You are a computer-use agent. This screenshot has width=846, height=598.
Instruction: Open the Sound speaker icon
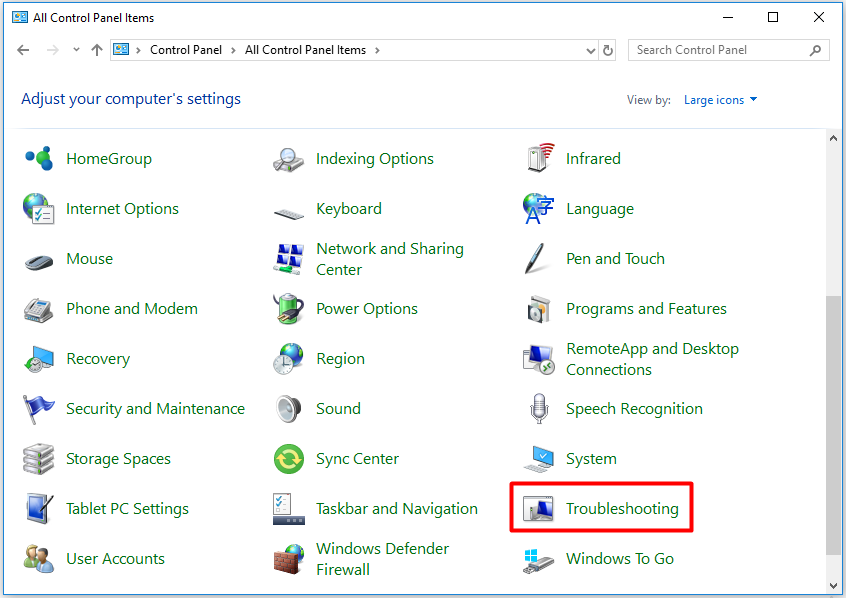coord(289,409)
